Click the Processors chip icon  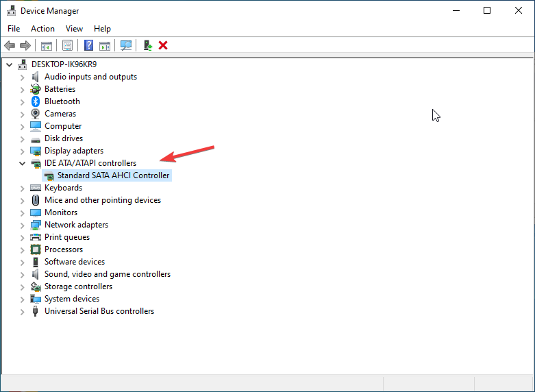coord(36,249)
